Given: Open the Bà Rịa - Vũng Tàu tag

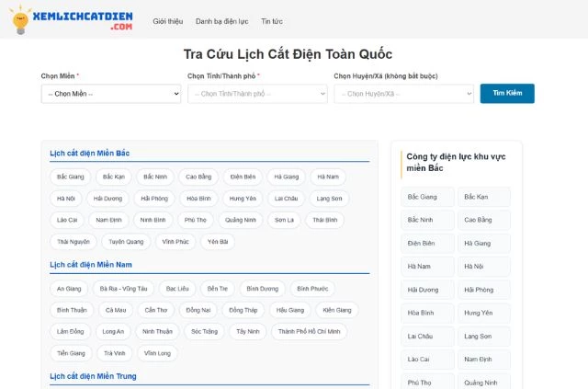Looking at the screenshot, I should (123, 288).
